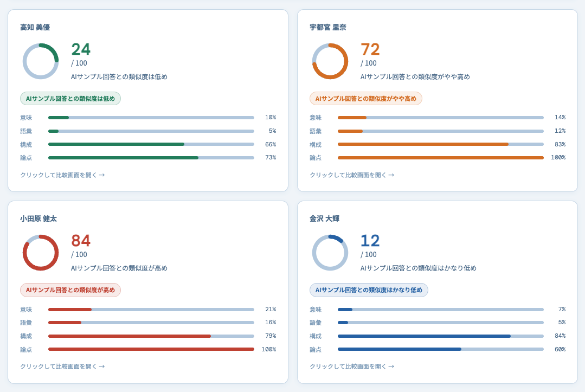585x392 pixels.
Task: Click 論点 progress bar on 金沢 大輝 card
Action: [x=441, y=350]
